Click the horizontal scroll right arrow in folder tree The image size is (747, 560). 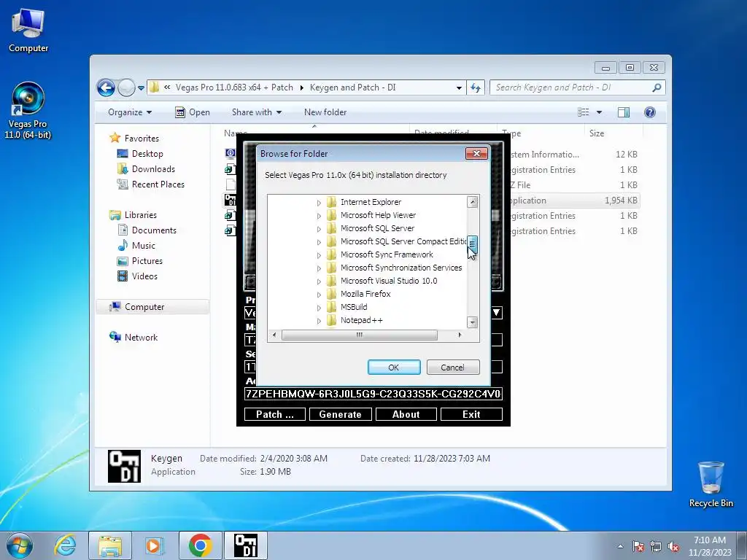(x=460, y=335)
